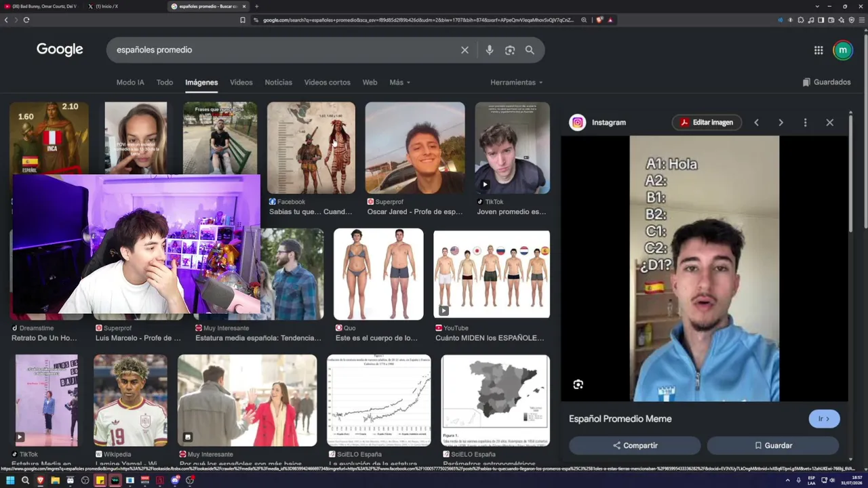Switch to the Bad Bunny YouTube tab
The width and height of the screenshot is (868, 488).
point(41,6)
